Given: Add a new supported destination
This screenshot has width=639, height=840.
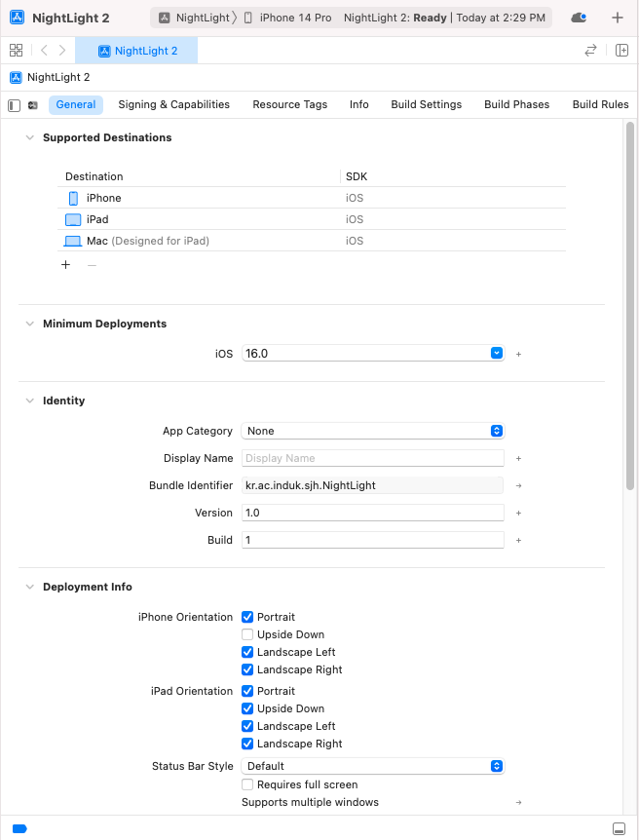Looking at the screenshot, I should click(66, 265).
